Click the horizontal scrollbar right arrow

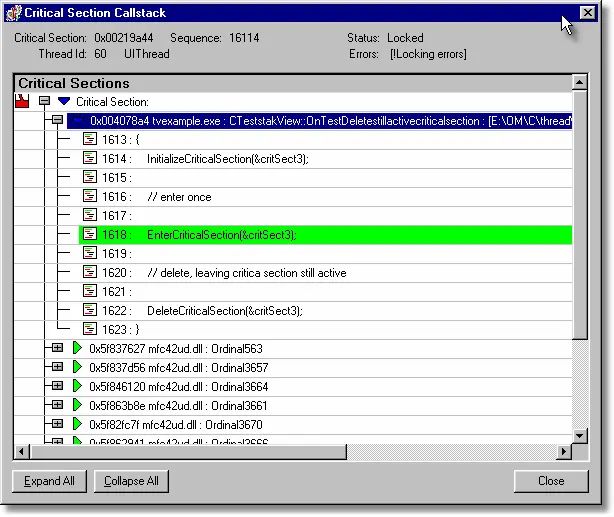point(564,452)
